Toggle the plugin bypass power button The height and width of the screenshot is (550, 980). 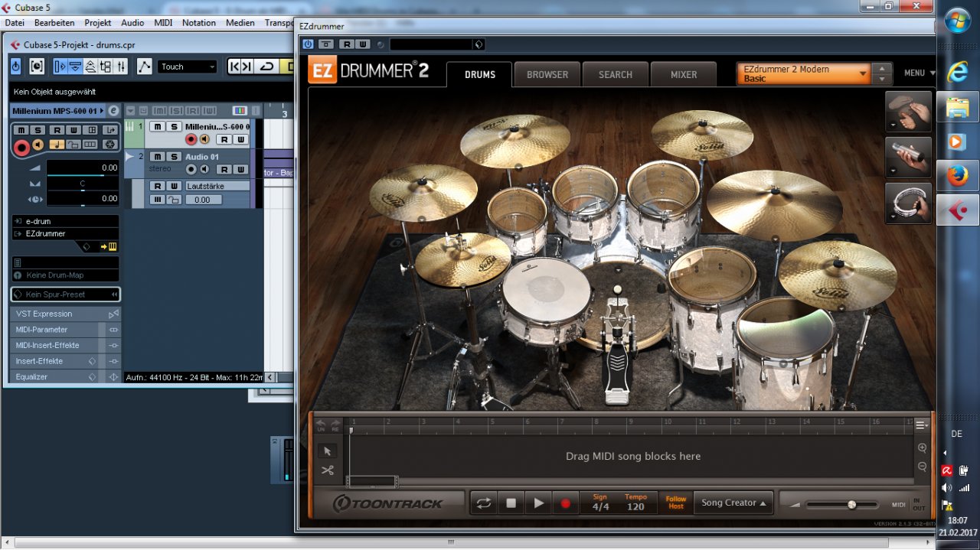click(308, 44)
